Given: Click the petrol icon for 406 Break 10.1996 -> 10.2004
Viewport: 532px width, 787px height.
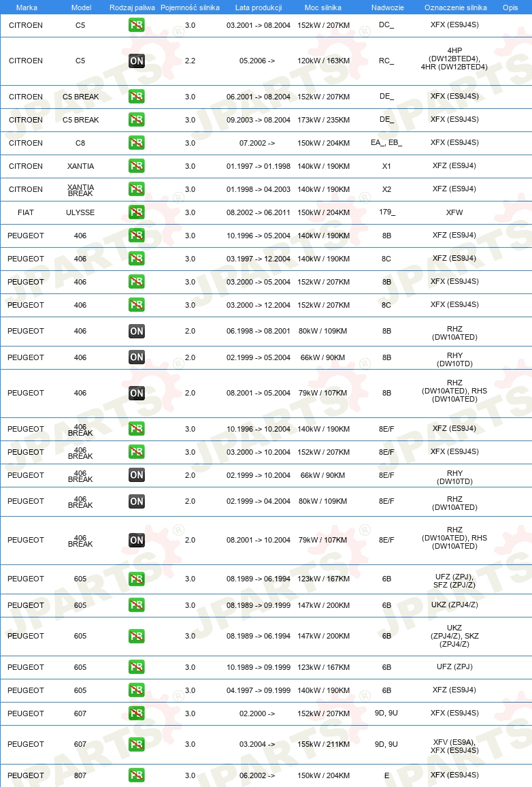Looking at the screenshot, I should tap(136, 428).
